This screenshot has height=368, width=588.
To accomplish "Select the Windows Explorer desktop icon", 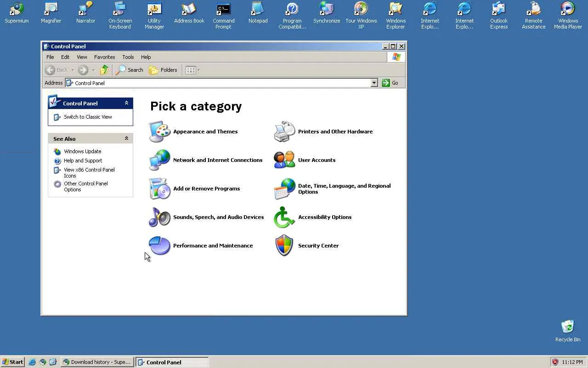I will [x=396, y=15].
